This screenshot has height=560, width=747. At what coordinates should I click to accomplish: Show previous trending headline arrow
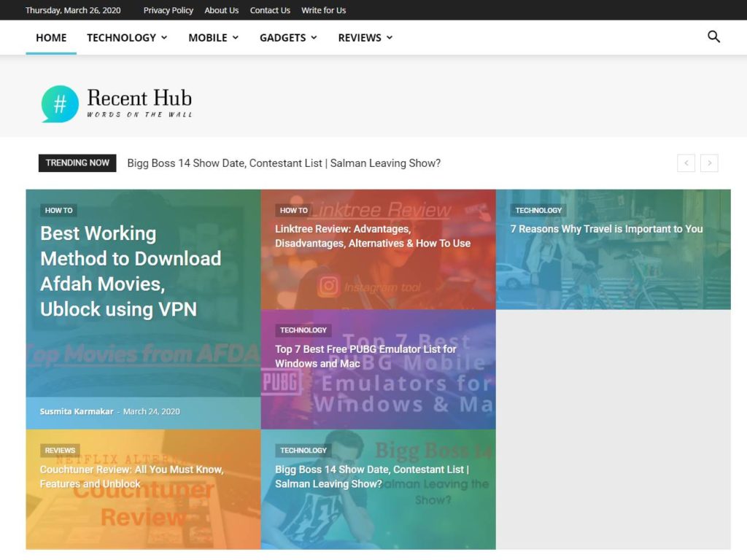pos(686,163)
